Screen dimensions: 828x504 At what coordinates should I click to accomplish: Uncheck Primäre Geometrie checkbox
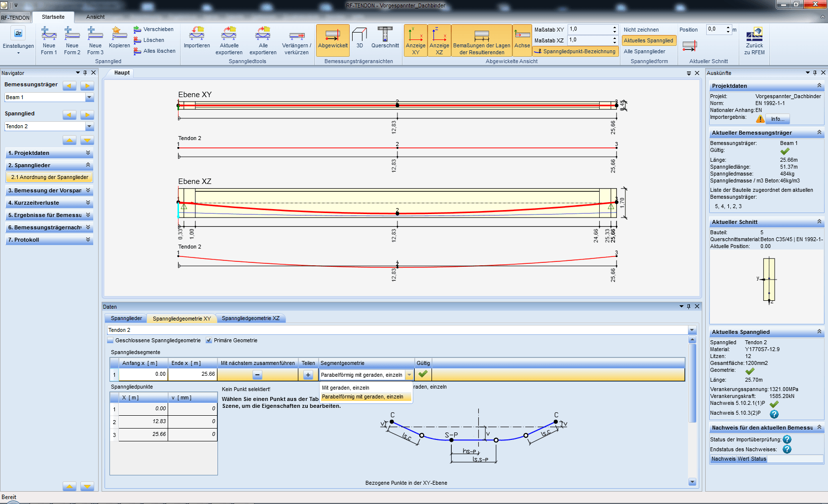tap(209, 340)
